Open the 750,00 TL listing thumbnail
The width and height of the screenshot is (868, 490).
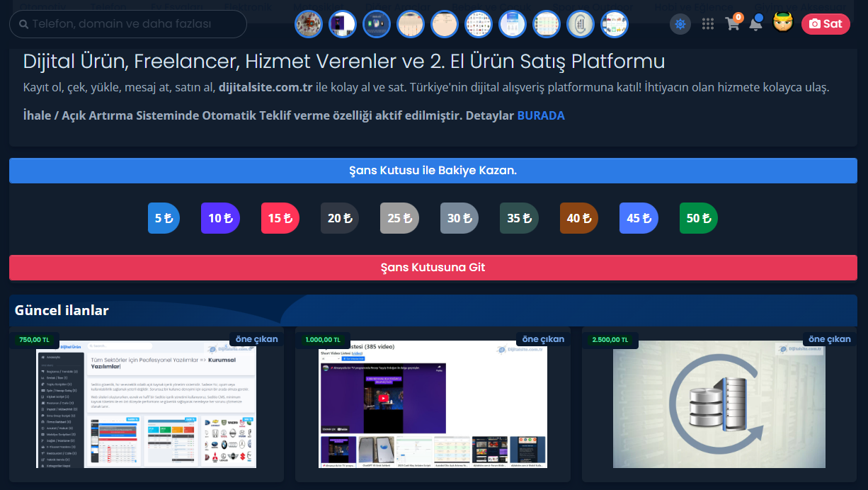145,405
